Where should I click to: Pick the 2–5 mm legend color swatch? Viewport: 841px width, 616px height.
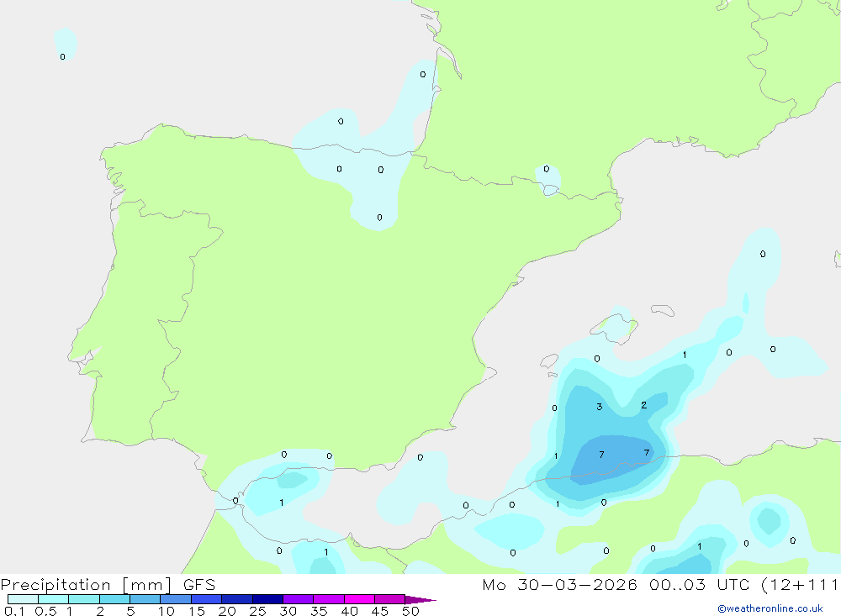click(114, 599)
